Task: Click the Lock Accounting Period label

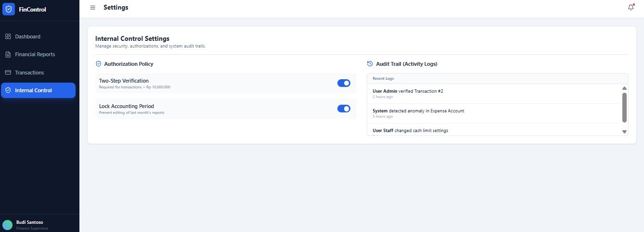Action: coord(127,106)
